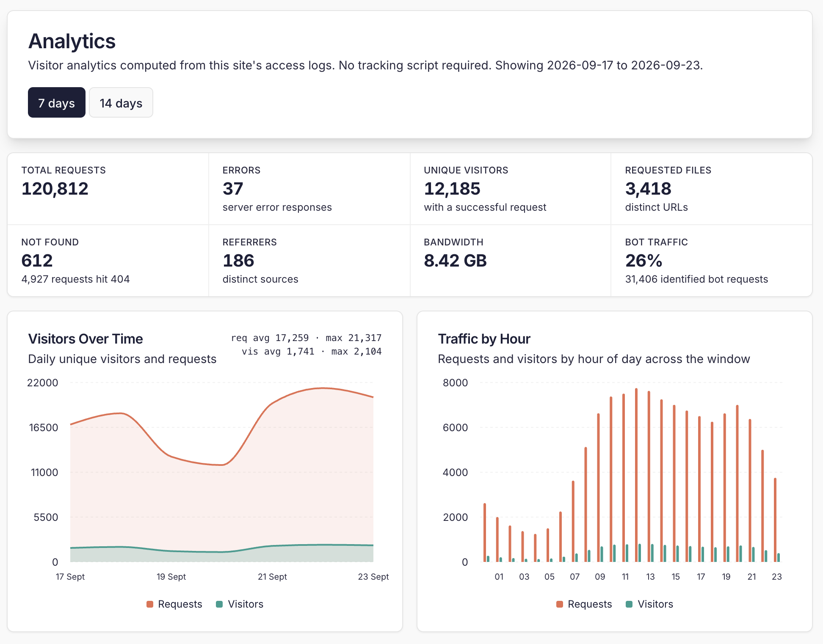The height and width of the screenshot is (644, 823).
Task: Click the hour 09 axis label
Action: point(600,577)
